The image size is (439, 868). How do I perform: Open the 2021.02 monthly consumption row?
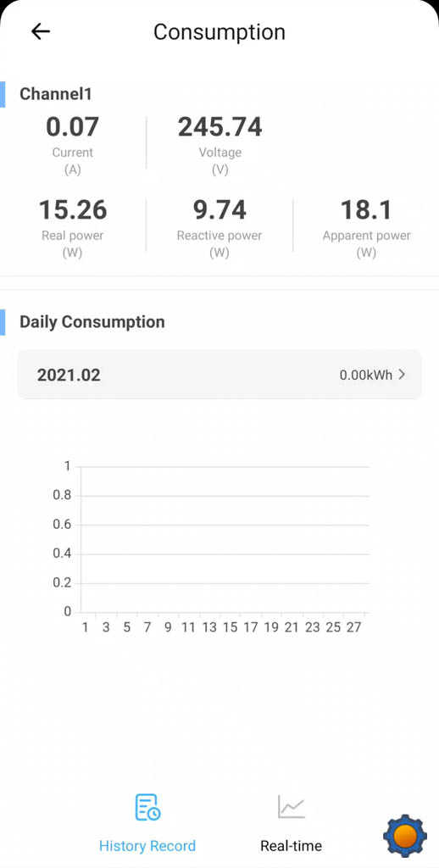pos(219,375)
